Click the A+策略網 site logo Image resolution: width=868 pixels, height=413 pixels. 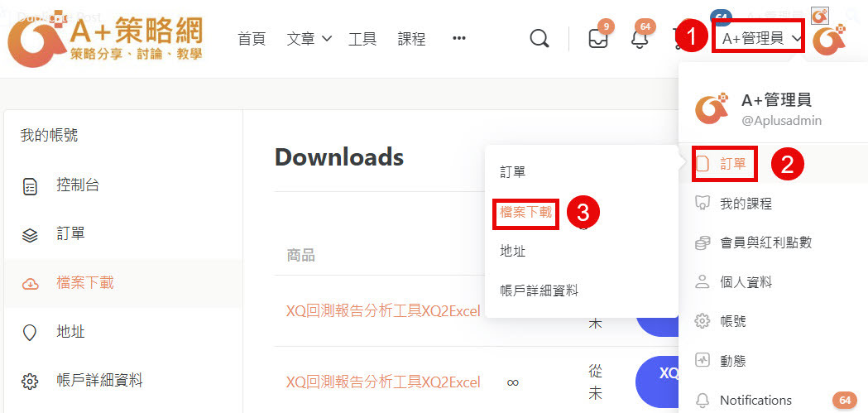[x=106, y=40]
